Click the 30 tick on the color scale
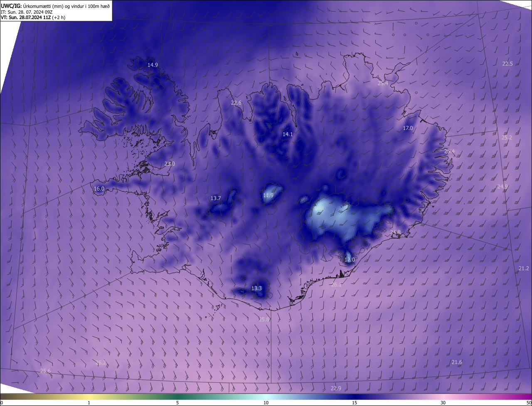Viewport: 532px width, 406px height. 443,403
